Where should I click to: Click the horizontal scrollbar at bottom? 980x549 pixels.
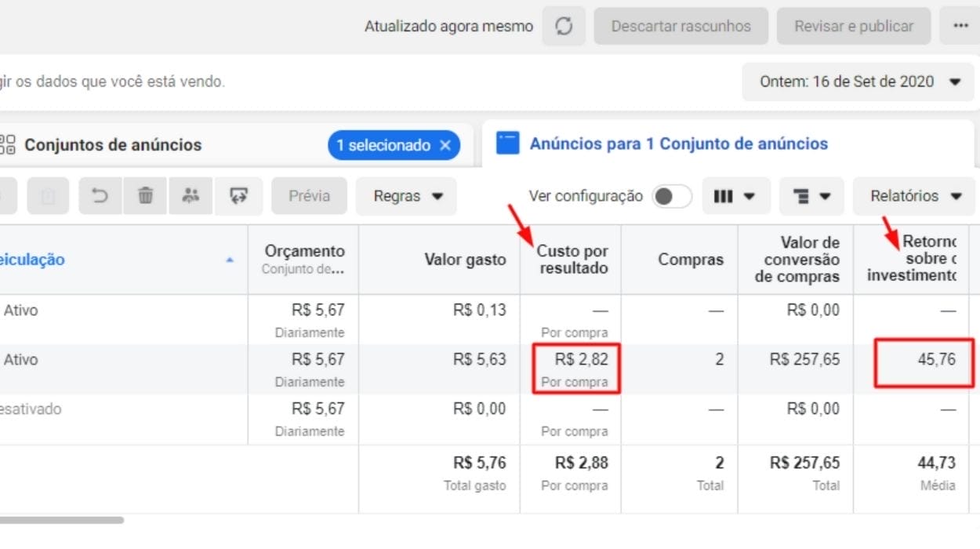coord(61,520)
